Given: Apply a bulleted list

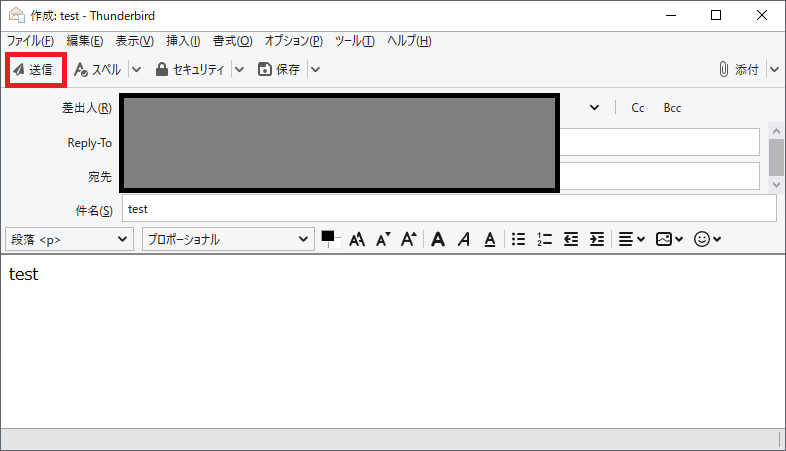Looking at the screenshot, I should pos(518,240).
